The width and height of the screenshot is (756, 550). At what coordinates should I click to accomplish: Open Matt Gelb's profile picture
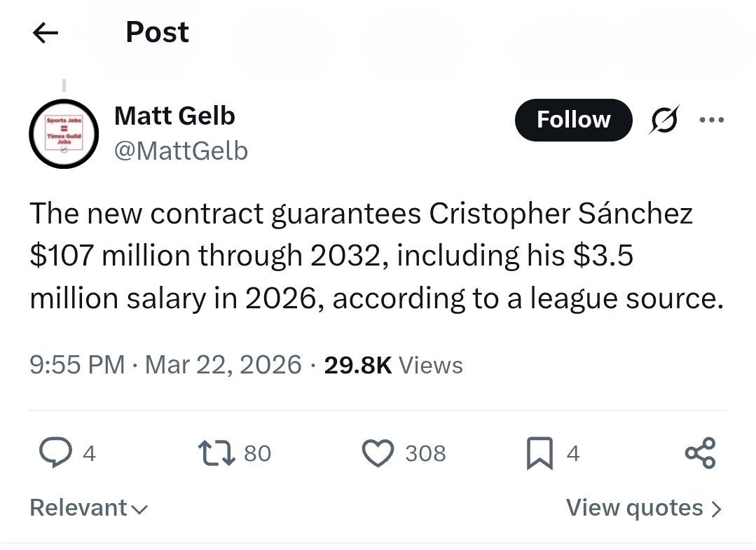click(64, 133)
